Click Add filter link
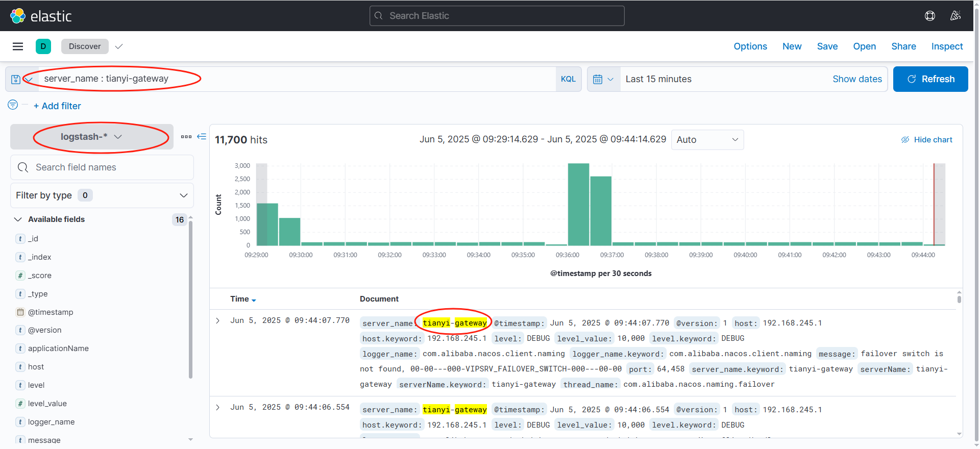 (x=57, y=106)
